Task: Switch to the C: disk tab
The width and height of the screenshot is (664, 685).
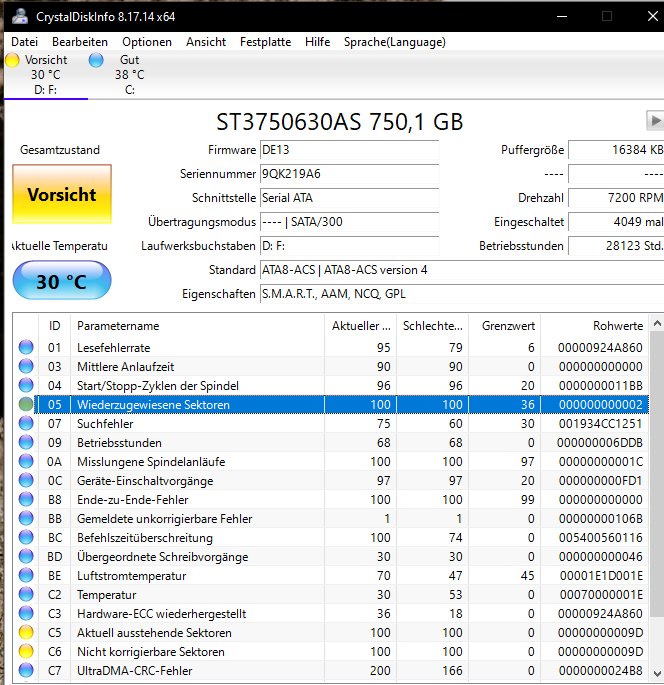Action: click(x=130, y=75)
